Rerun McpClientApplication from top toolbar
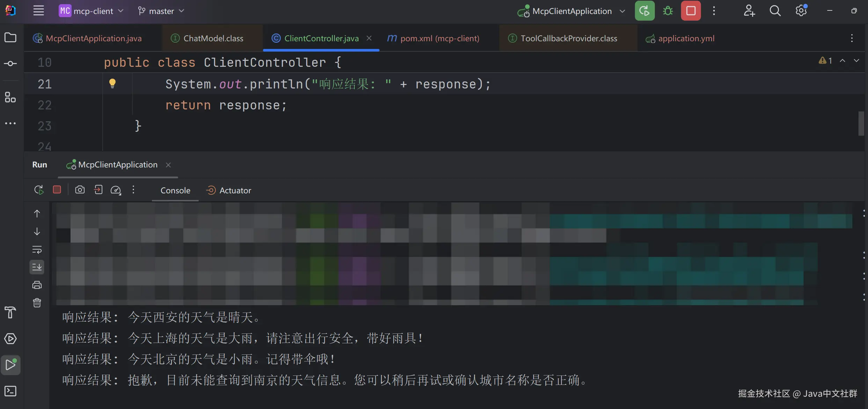868x409 pixels. (644, 11)
